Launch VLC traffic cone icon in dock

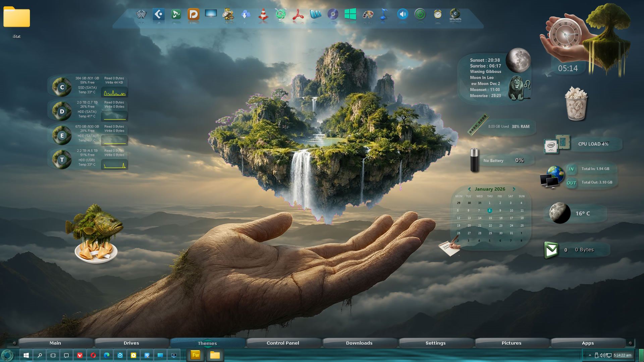263,14
